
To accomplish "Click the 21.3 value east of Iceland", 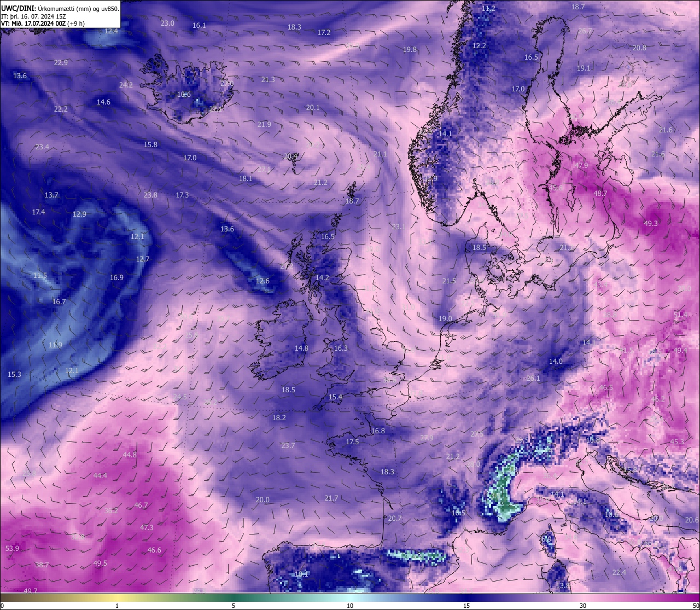I will click(x=268, y=79).
